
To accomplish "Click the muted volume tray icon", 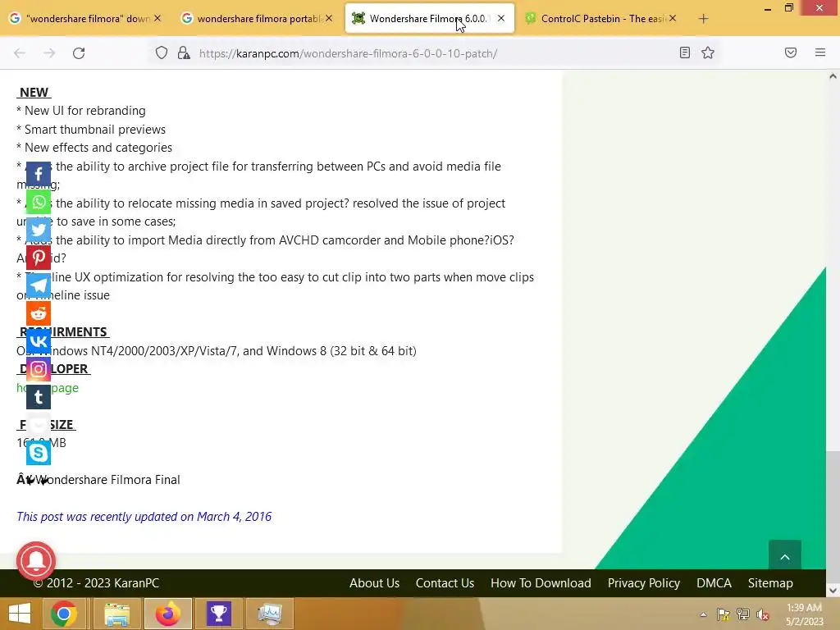I will tap(762, 614).
